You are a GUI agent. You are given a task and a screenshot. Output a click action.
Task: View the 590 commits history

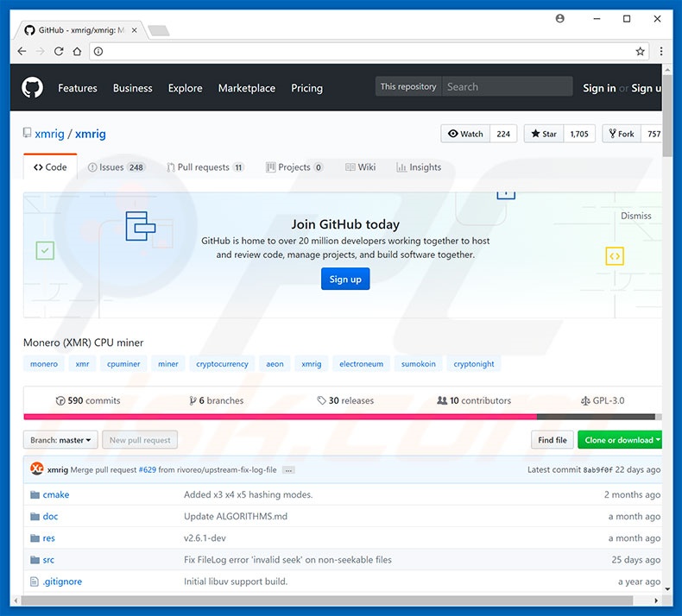click(x=88, y=400)
